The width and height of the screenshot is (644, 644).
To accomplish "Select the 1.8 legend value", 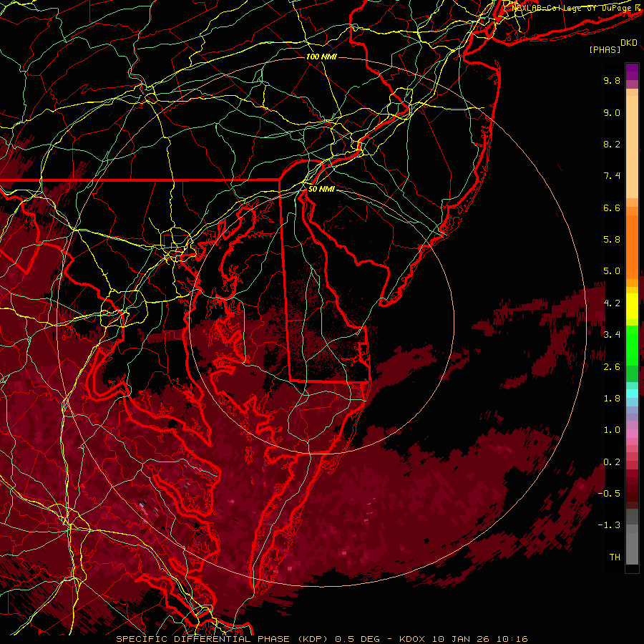I will [612, 399].
